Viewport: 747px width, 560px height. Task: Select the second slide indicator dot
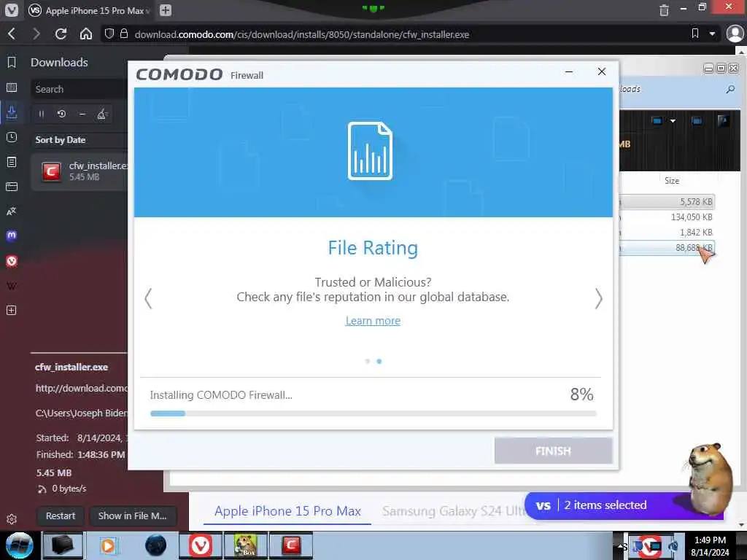point(379,362)
